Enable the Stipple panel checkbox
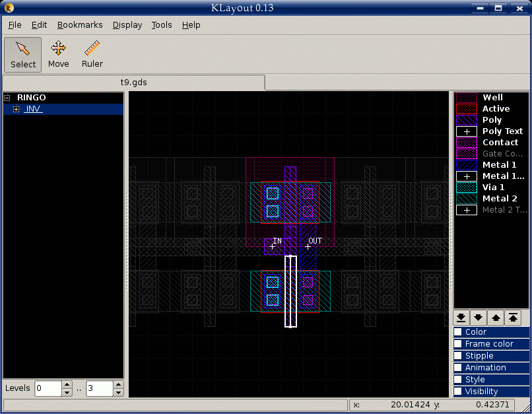Screen dimensions: 532x414 point(458,356)
